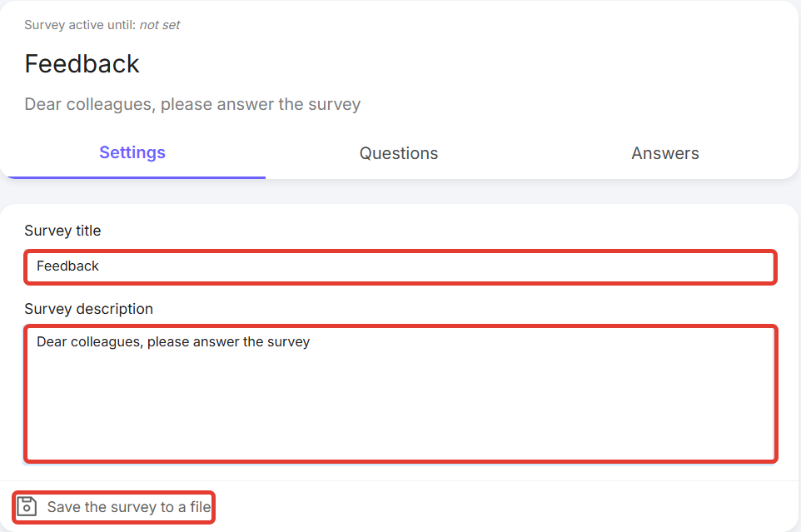Image resolution: width=801 pixels, height=532 pixels.
Task: Switch to the Questions tab
Action: tap(399, 153)
